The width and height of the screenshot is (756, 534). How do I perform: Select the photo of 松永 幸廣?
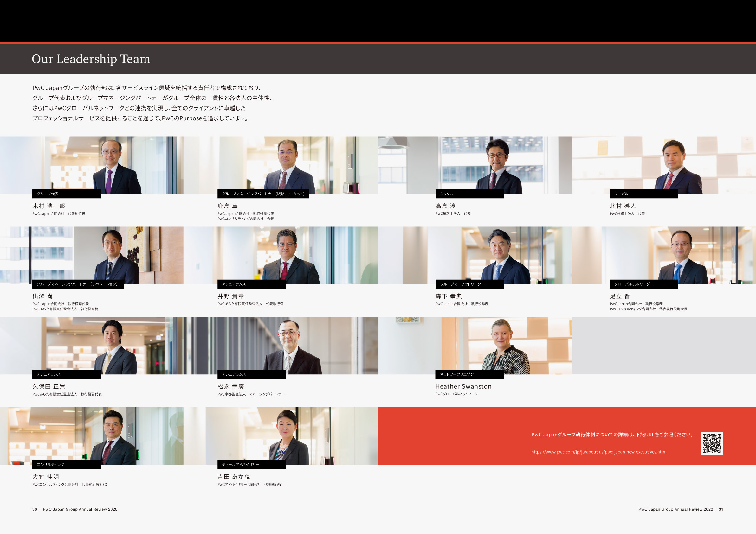(281, 346)
